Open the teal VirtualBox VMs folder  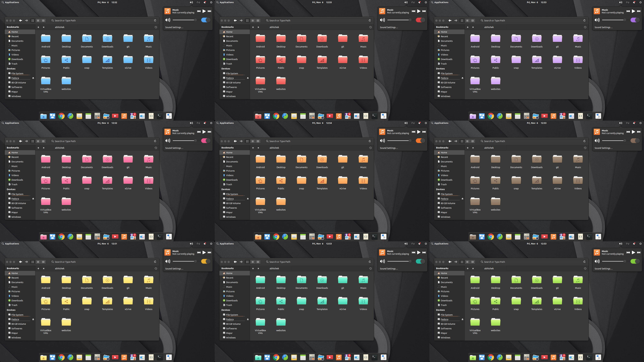[260, 323]
